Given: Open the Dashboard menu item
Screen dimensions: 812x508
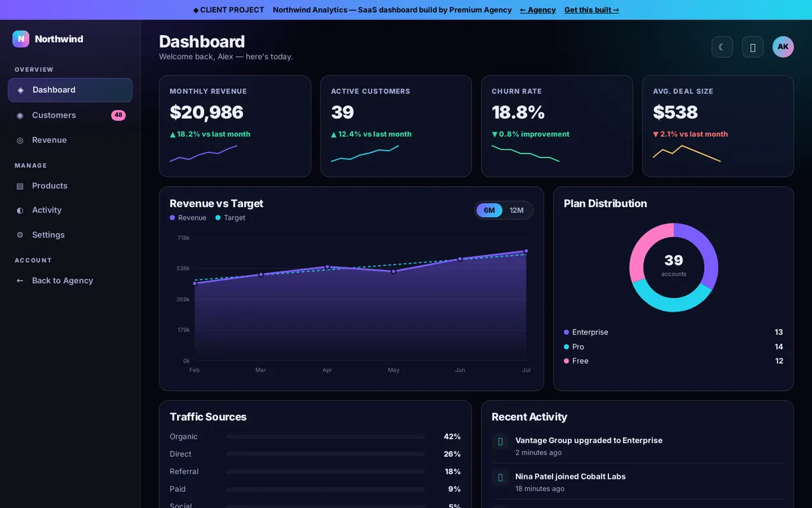Looking at the screenshot, I should 70,90.
